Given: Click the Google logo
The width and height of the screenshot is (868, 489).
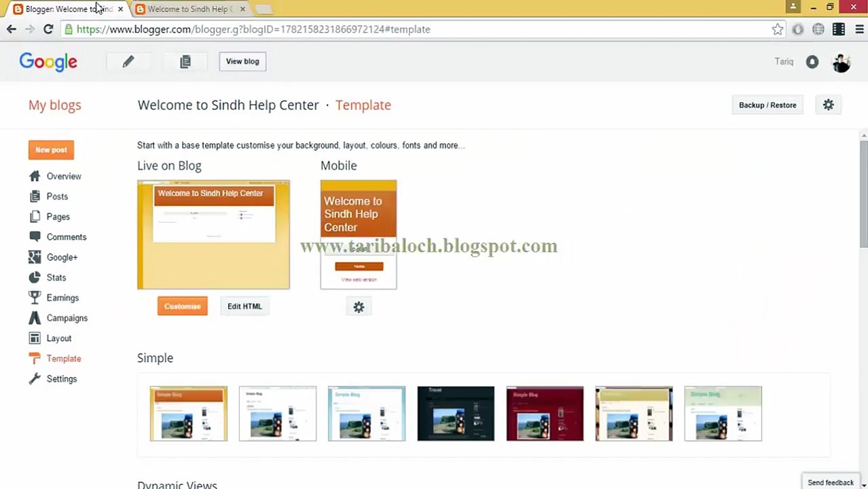Looking at the screenshot, I should [x=48, y=62].
